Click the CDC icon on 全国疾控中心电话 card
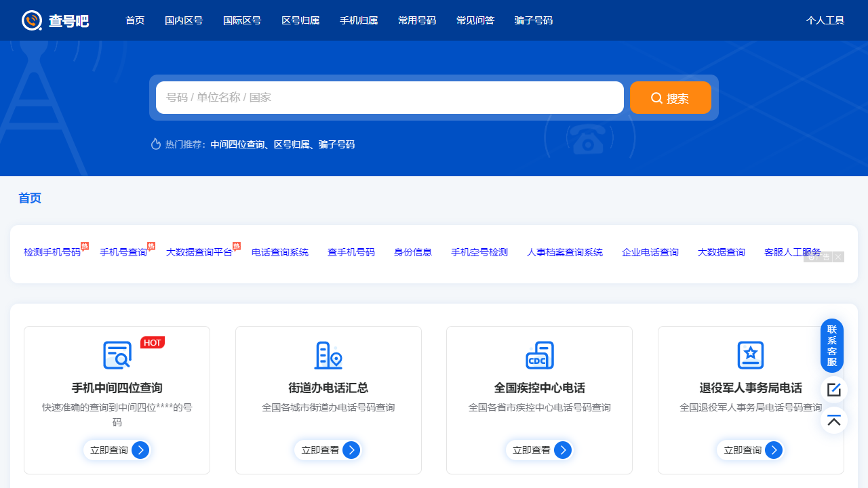868x488 pixels. tap(539, 354)
